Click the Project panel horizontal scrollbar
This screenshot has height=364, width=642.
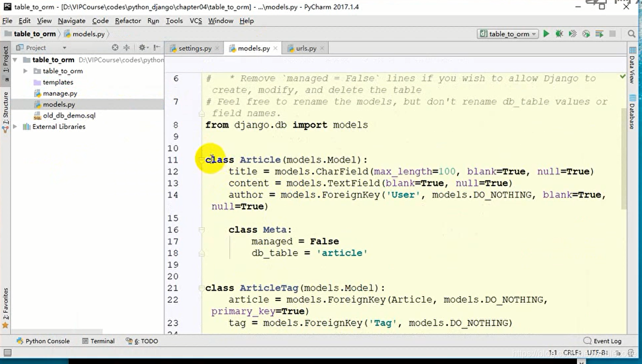pyautogui.click(x=57, y=331)
